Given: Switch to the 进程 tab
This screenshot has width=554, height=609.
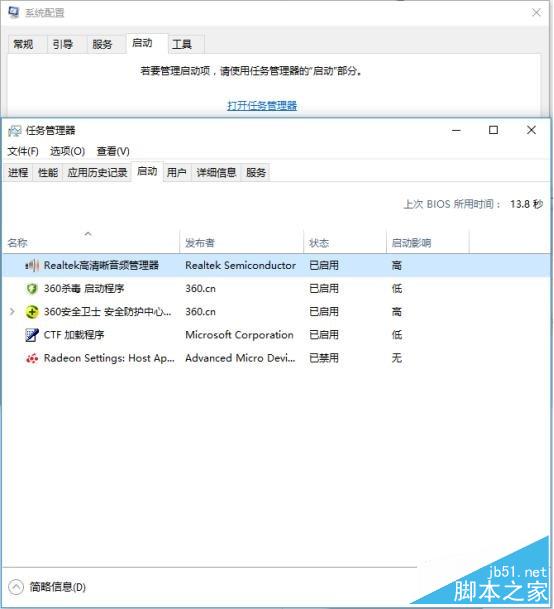Looking at the screenshot, I should pyautogui.click(x=18, y=172).
